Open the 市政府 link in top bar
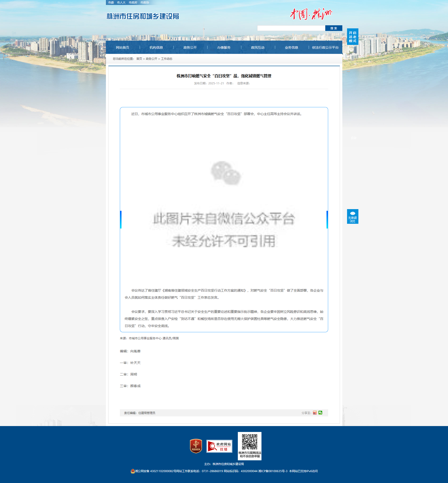The image size is (448, 483). tap(133, 3)
